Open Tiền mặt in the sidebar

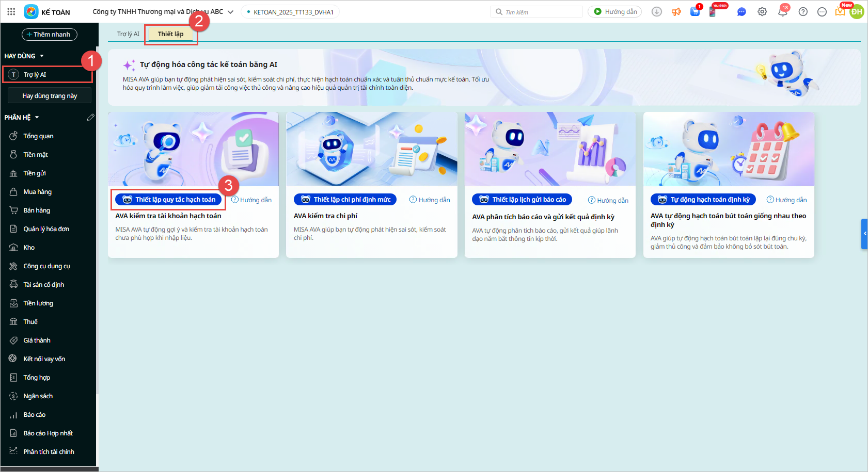click(36, 155)
